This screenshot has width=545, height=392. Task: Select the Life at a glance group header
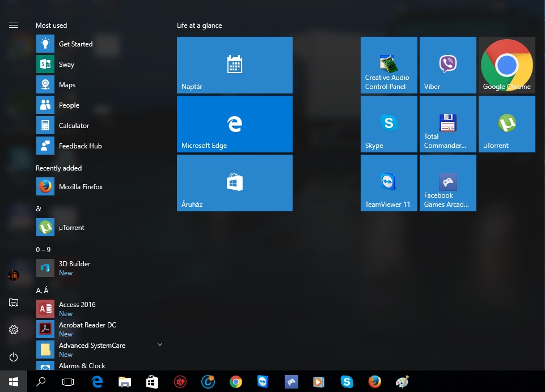199,25
